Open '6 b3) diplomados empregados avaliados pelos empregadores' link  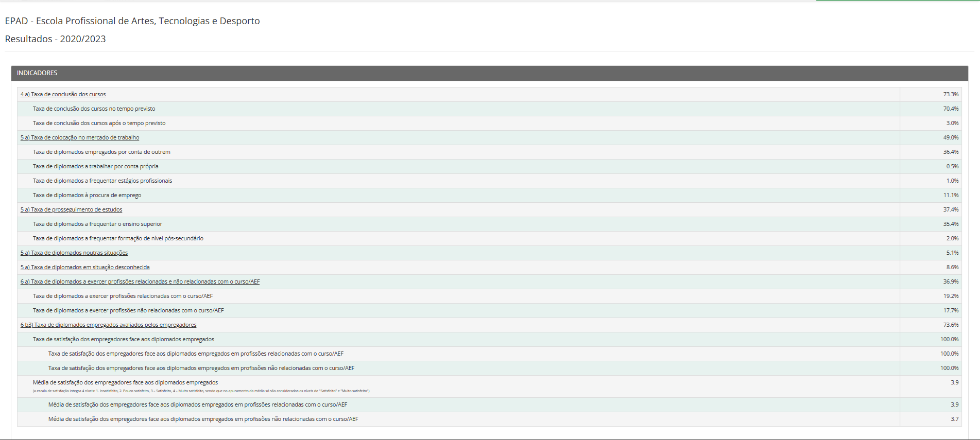click(108, 325)
